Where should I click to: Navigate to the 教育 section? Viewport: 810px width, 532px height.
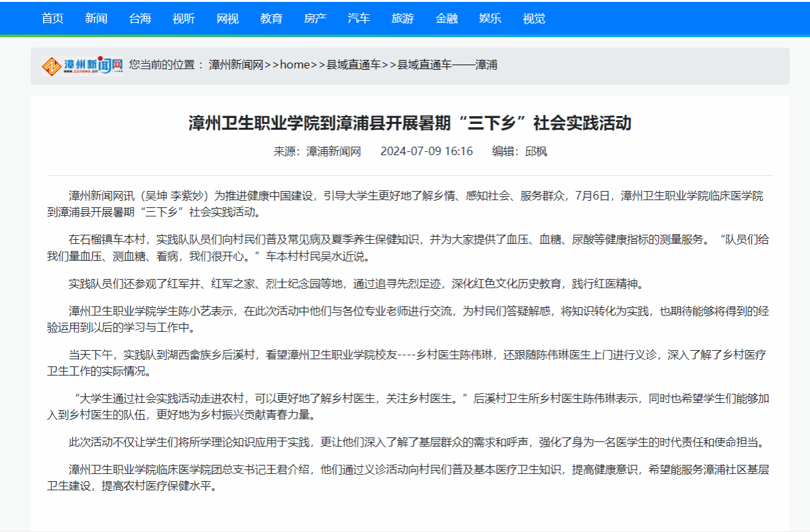coord(271,18)
